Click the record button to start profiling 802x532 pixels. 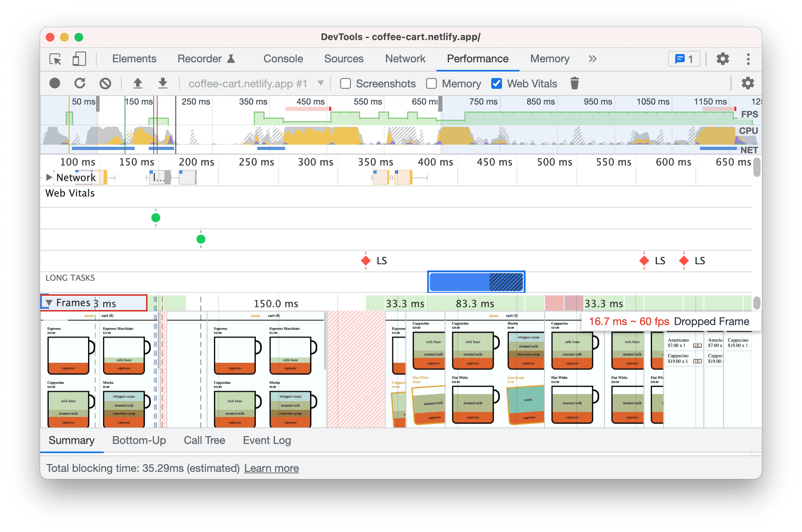[55, 83]
